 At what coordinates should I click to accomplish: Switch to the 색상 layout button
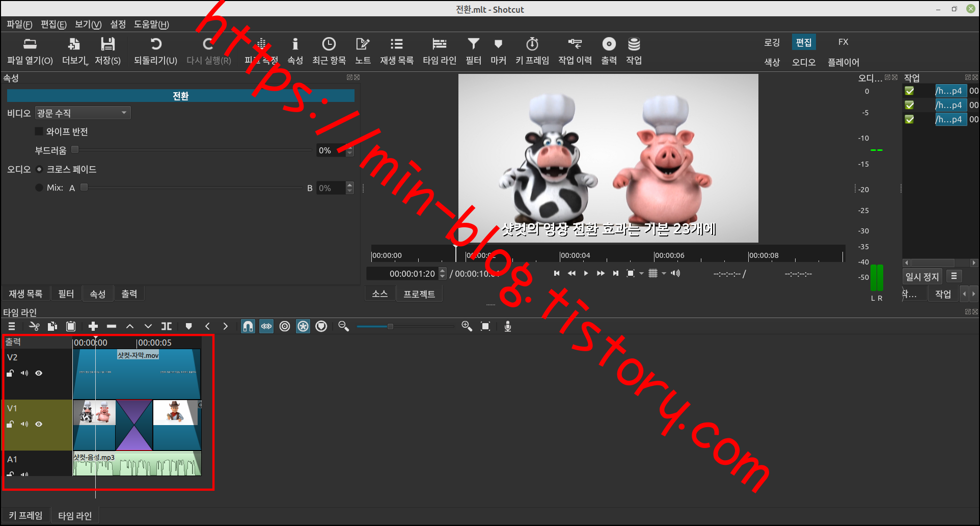772,62
